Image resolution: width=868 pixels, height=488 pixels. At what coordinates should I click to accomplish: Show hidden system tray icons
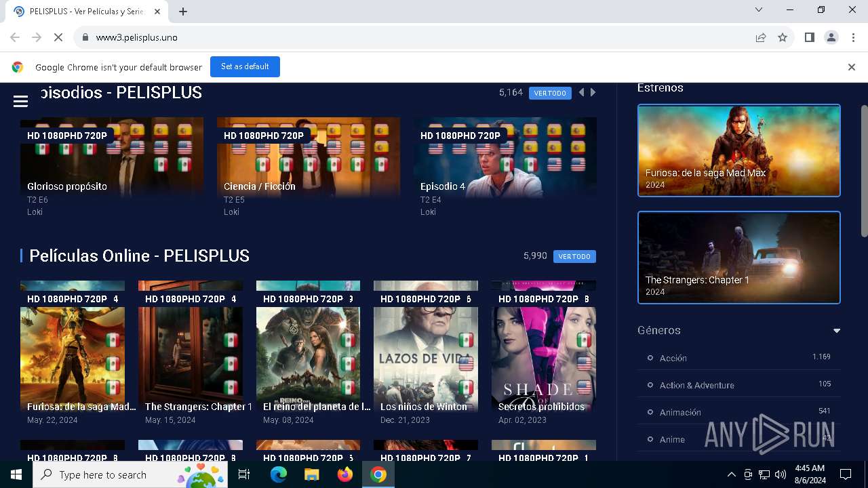coord(731,474)
